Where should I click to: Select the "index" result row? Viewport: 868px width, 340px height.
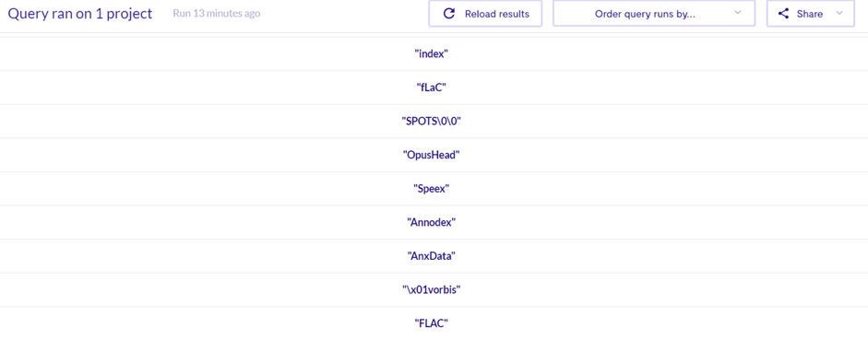431,53
